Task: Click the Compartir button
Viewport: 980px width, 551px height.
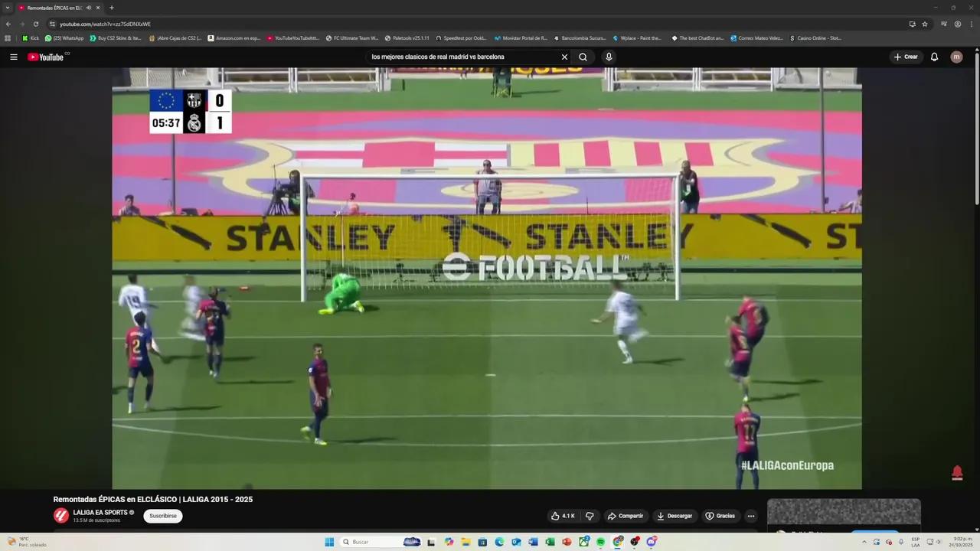Action: (x=626, y=516)
